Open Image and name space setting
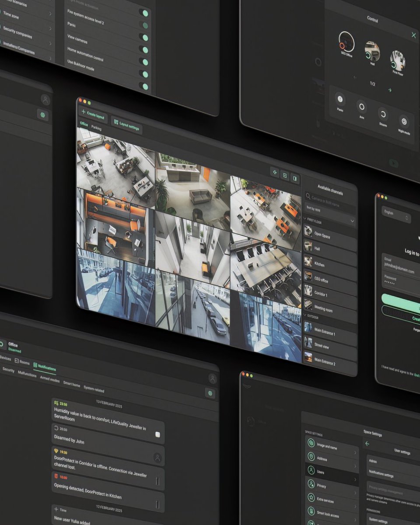The width and height of the screenshot is (420, 525). pyautogui.click(x=332, y=447)
